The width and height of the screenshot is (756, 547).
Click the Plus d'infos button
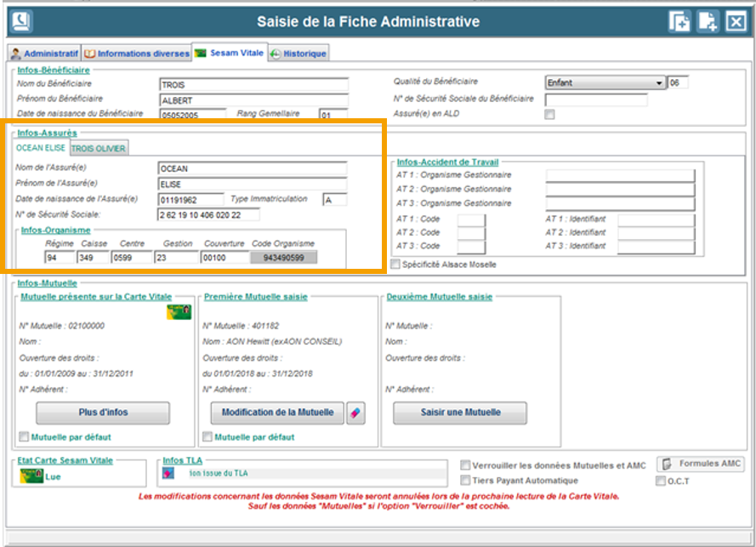pos(103,413)
